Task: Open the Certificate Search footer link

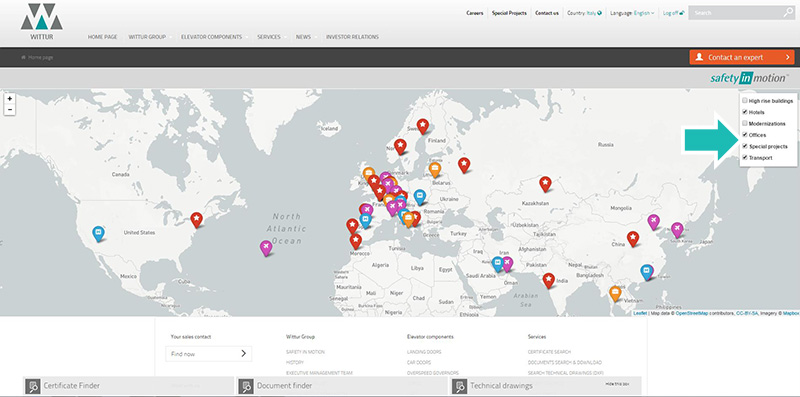Action: click(549, 352)
